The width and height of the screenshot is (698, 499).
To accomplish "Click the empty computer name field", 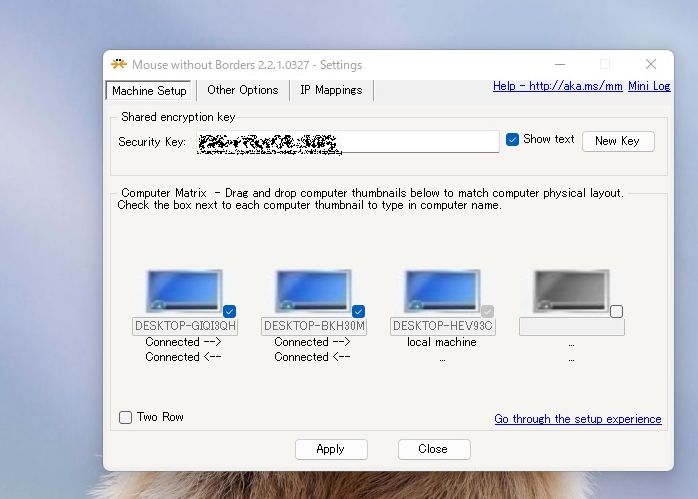I will 572,326.
